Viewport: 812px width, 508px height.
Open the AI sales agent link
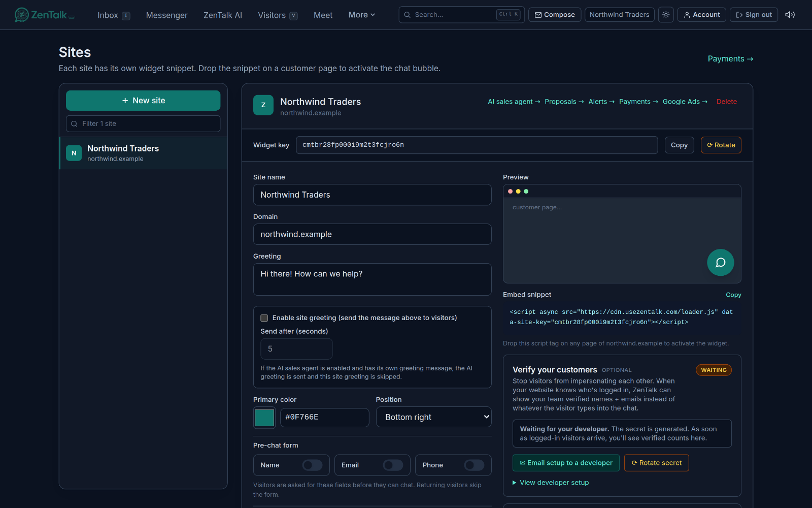pyautogui.click(x=514, y=102)
